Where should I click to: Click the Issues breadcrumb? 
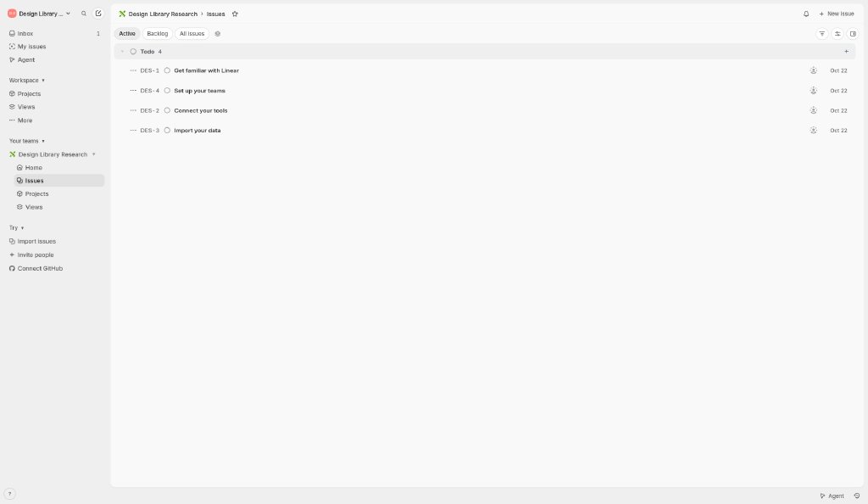216,14
